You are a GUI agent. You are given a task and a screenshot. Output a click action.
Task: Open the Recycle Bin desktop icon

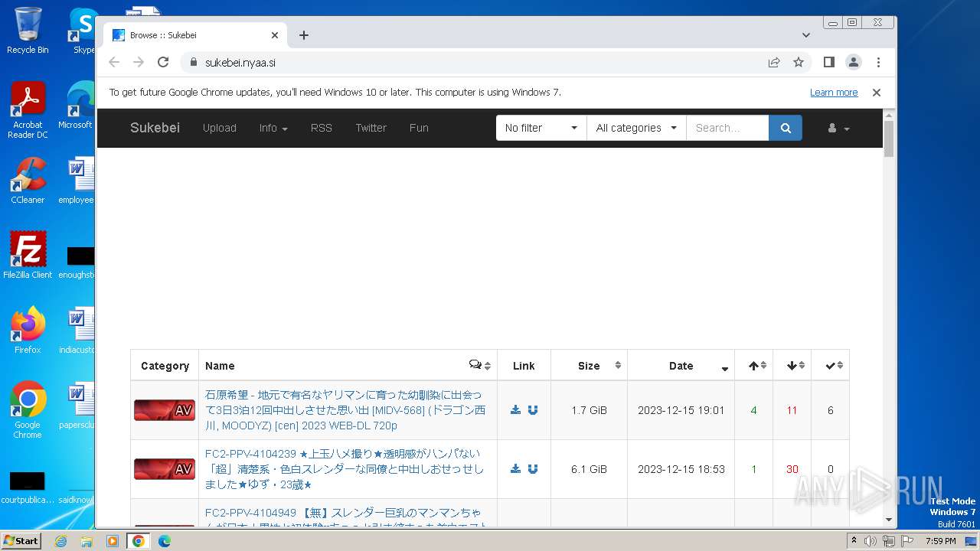pyautogui.click(x=28, y=31)
